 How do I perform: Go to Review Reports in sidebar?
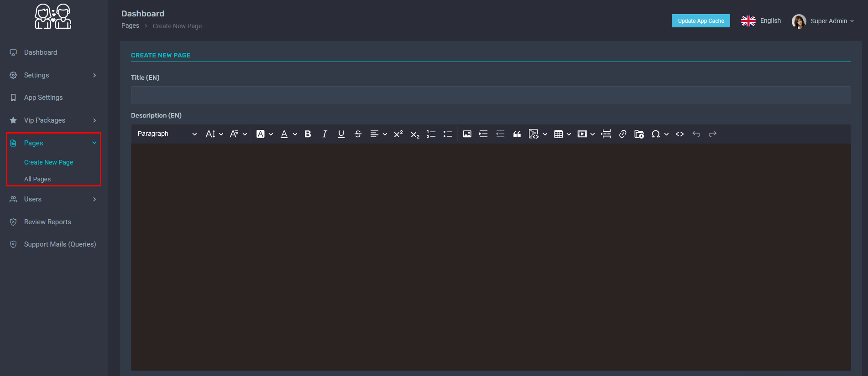tap(47, 222)
